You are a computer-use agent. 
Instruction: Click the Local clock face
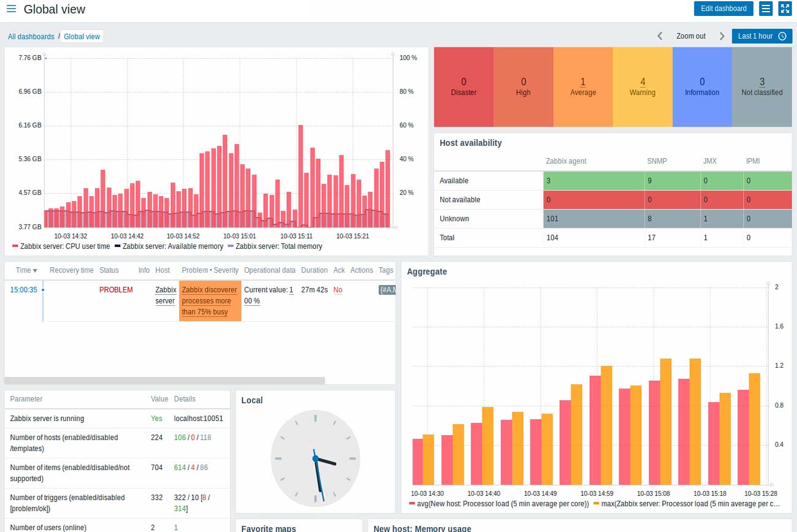pyautogui.click(x=315, y=458)
